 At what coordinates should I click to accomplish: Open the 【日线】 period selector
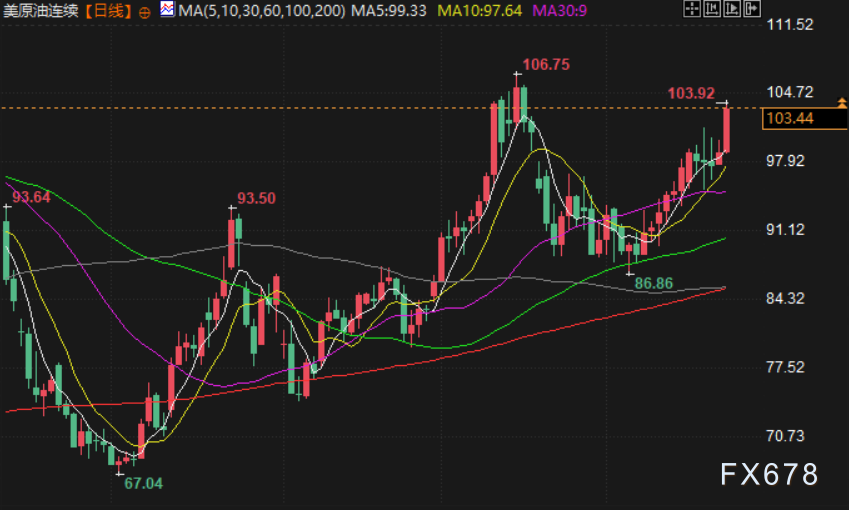coord(109,11)
